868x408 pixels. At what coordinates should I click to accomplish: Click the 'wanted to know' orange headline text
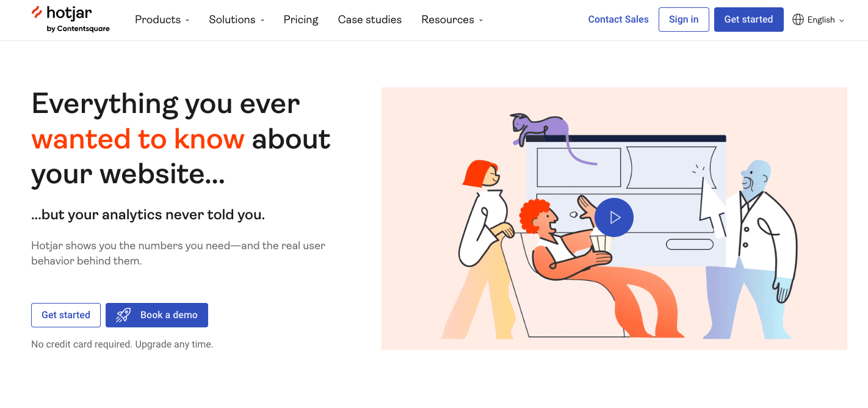[x=138, y=139]
